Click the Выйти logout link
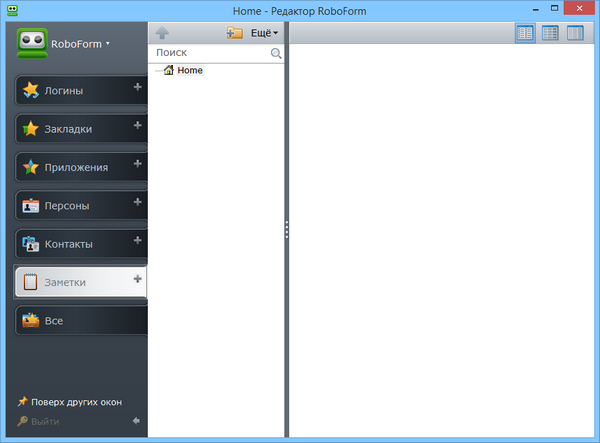The height and width of the screenshot is (443, 600). 38,421
